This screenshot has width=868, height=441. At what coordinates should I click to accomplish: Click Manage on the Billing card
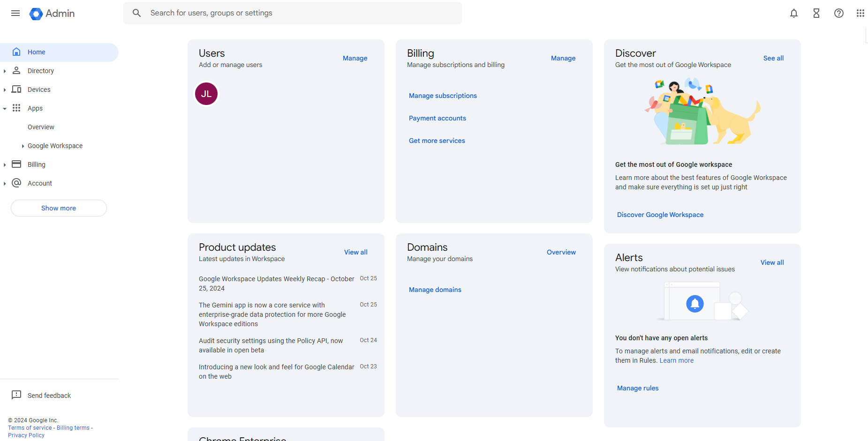563,58
